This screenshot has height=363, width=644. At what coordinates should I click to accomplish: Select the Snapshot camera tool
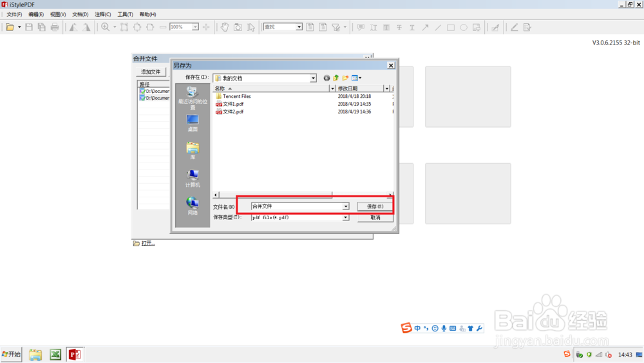pos(238,27)
